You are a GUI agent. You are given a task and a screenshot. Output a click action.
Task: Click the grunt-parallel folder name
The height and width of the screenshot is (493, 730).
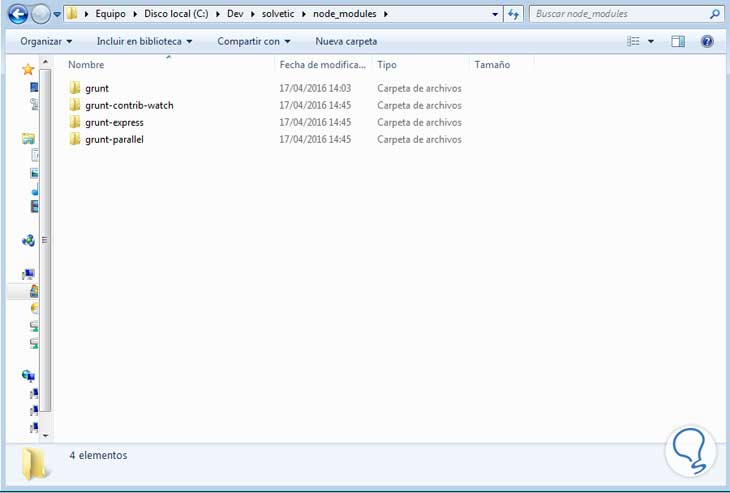(x=114, y=139)
